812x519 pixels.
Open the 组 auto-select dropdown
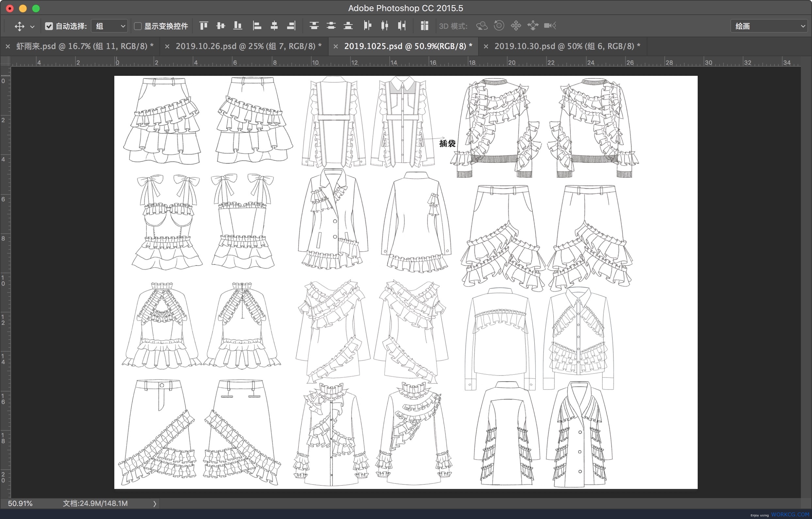109,26
